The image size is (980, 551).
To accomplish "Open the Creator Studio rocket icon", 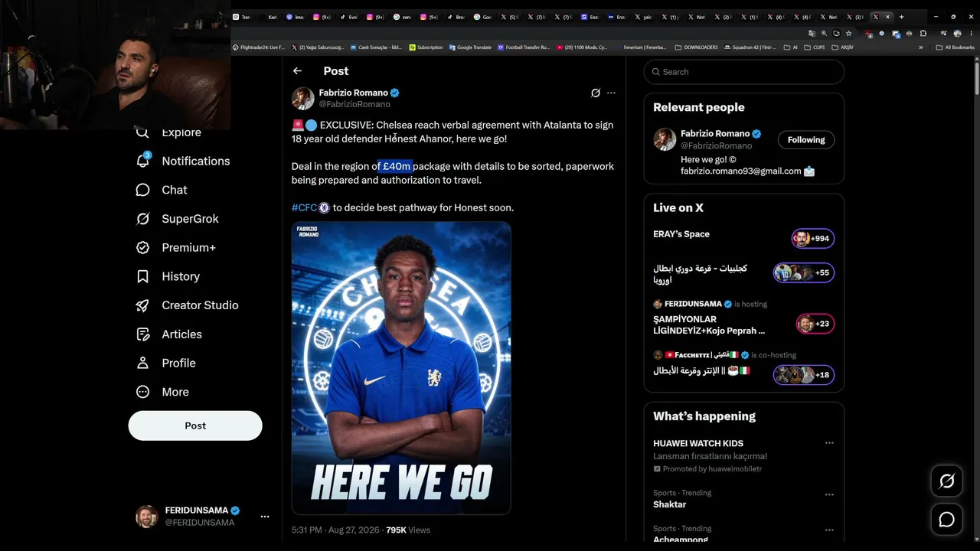I will pos(142,305).
